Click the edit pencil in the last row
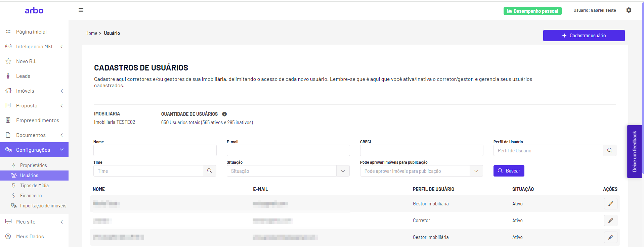This screenshot has width=644, height=247. (611, 237)
